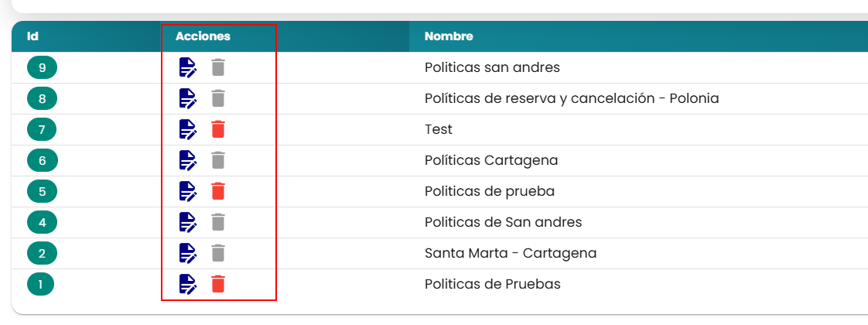Click the Id 1 green badge

pos(40,285)
